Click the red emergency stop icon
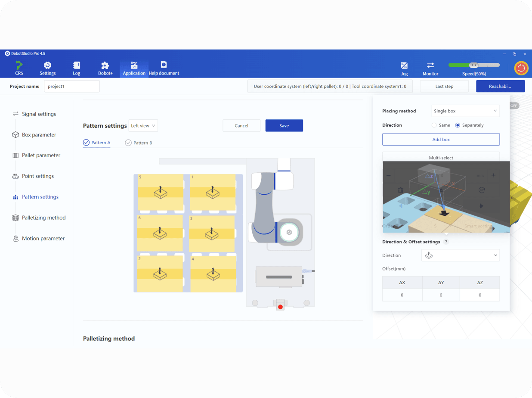 (x=521, y=68)
